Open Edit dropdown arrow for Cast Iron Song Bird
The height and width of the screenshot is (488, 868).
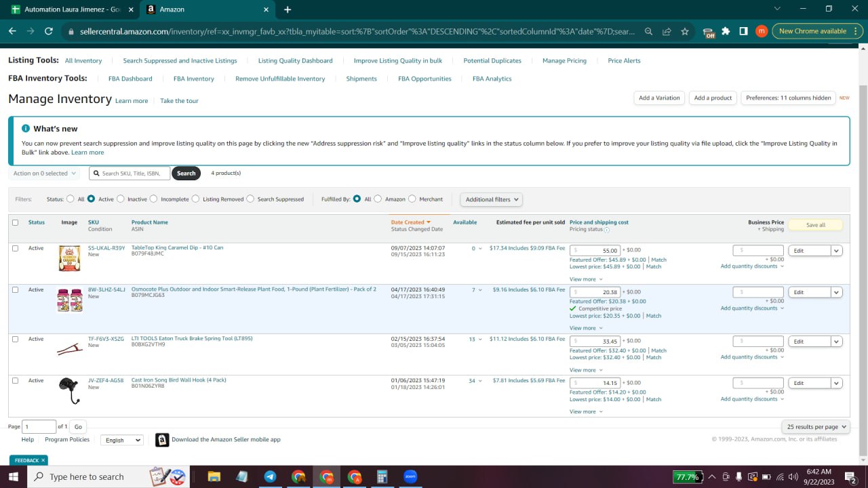tap(837, 383)
